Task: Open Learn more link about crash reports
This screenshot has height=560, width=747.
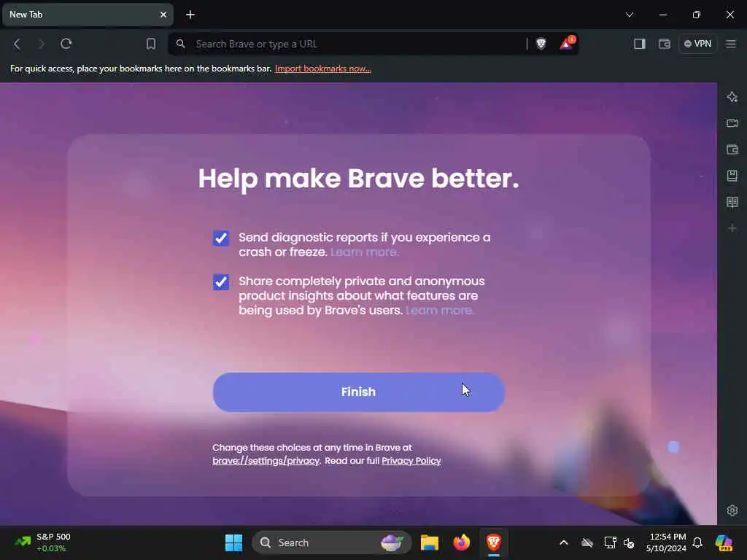Action: 365,252
